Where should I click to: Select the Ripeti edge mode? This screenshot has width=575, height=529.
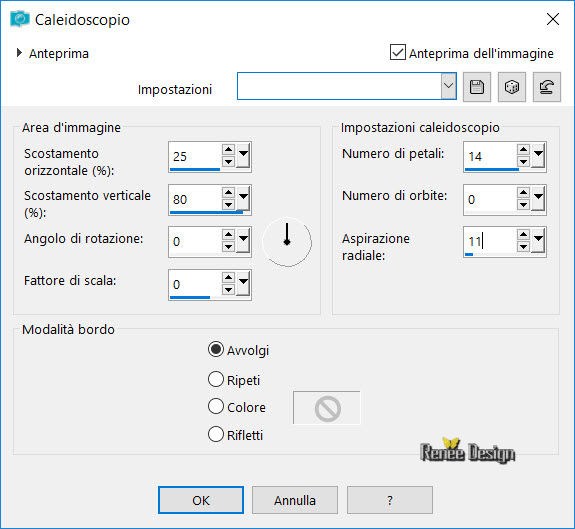(216, 379)
